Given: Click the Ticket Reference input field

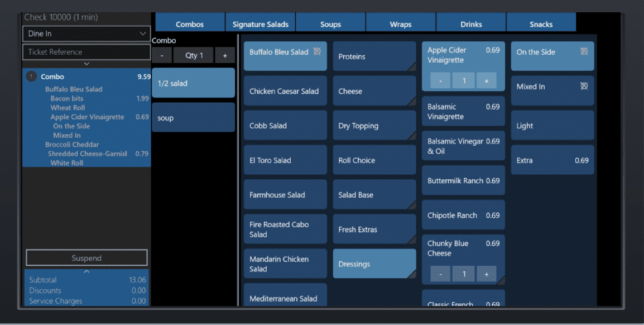Looking at the screenshot, I should click(86, 52).
